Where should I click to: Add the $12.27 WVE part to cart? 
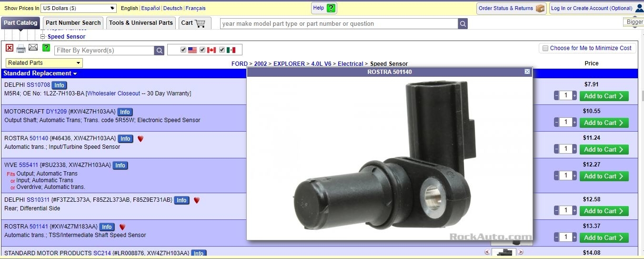click(x=604, y=176)
